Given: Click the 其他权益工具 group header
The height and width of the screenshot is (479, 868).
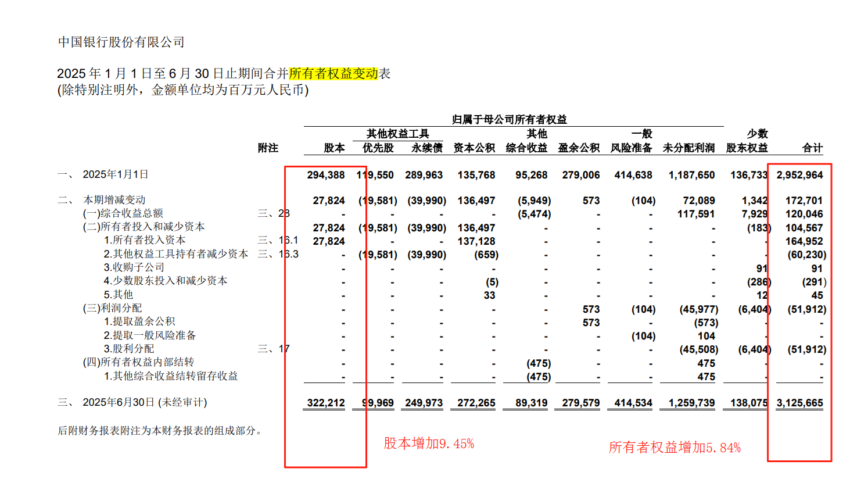Looking at the screenshot, I should [398, 134].
